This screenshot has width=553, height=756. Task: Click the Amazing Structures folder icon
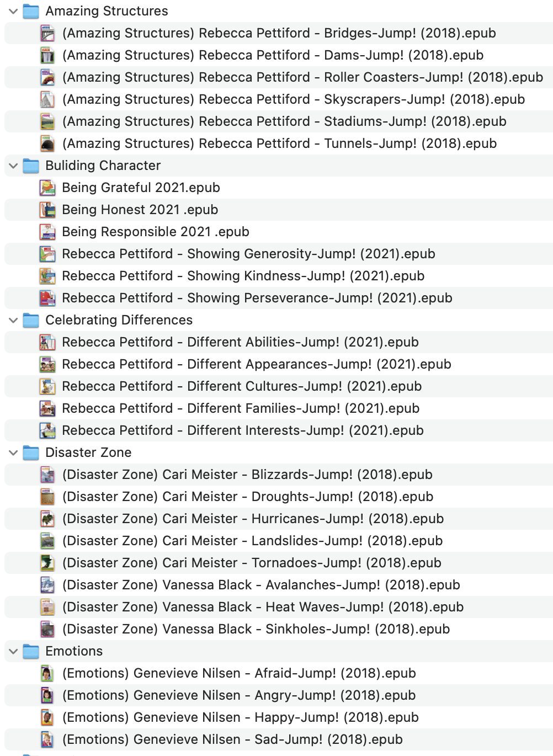[x=31, y=11]
